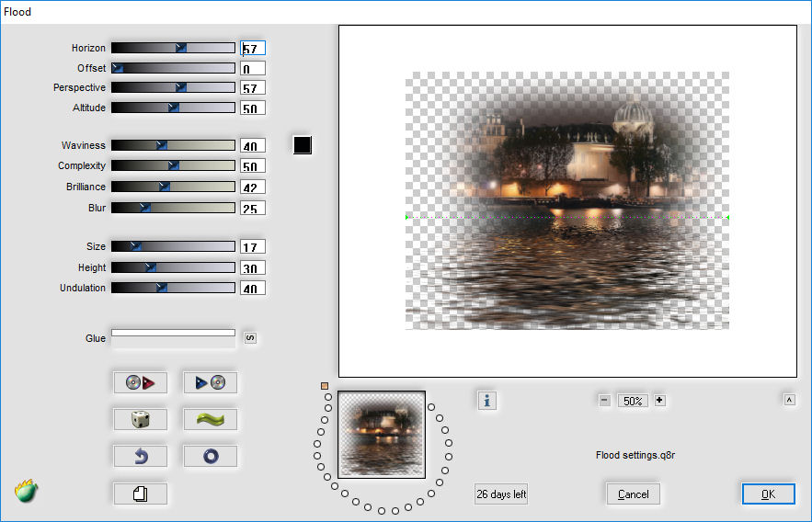Click the Offset value field
Image resolution: width=812 pixels, height=522 pixels.
[253, 68]
